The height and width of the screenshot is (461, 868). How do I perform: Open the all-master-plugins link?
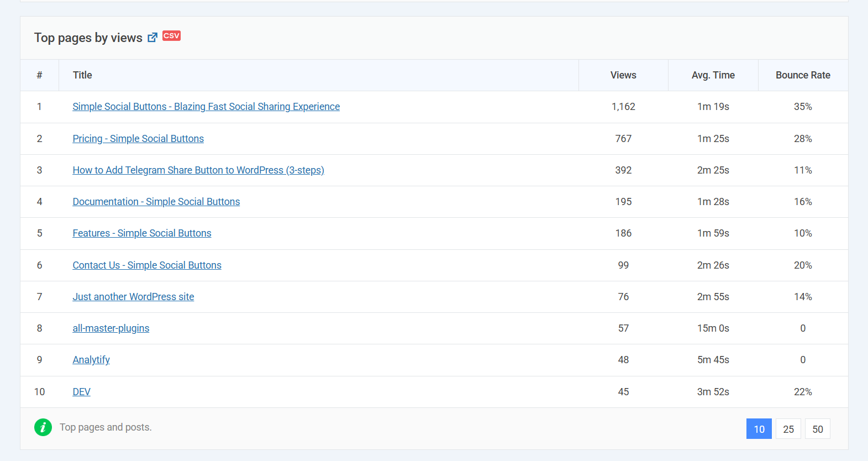pyautogui.click(x=111, y=328)
